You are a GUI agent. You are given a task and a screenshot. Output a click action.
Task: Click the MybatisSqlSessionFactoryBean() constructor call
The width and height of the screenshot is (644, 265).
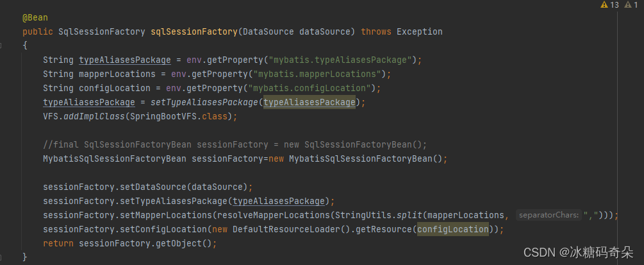(365, 158)
